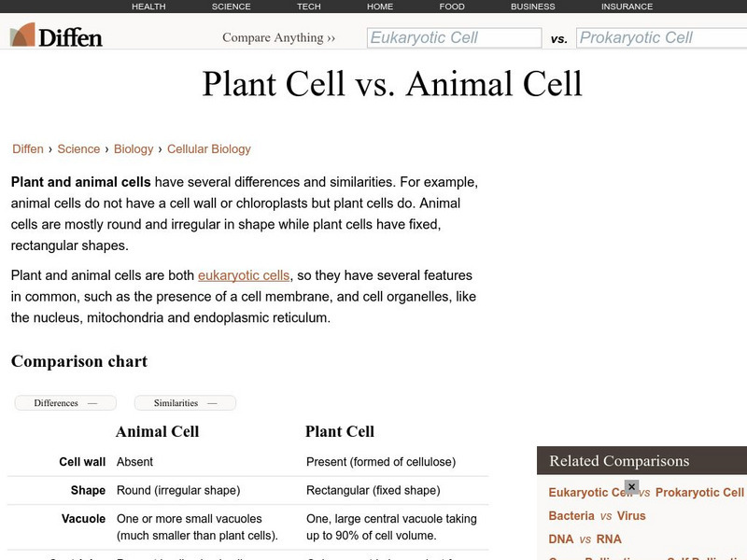Open the Insurance menu category
The width and height of the screenshot is (747, 560).
point(627,7)
